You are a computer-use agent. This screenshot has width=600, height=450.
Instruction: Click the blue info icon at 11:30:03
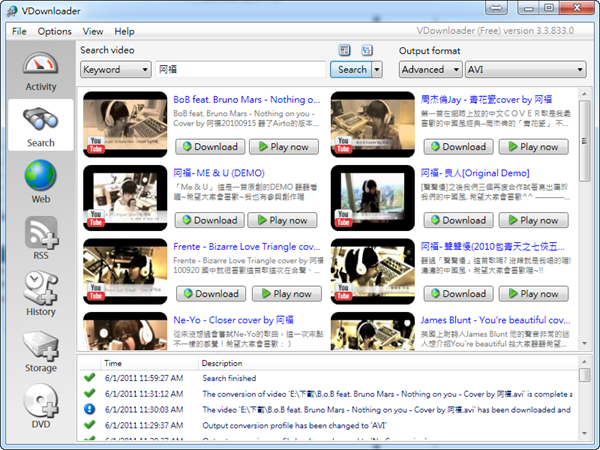point(90,409)
